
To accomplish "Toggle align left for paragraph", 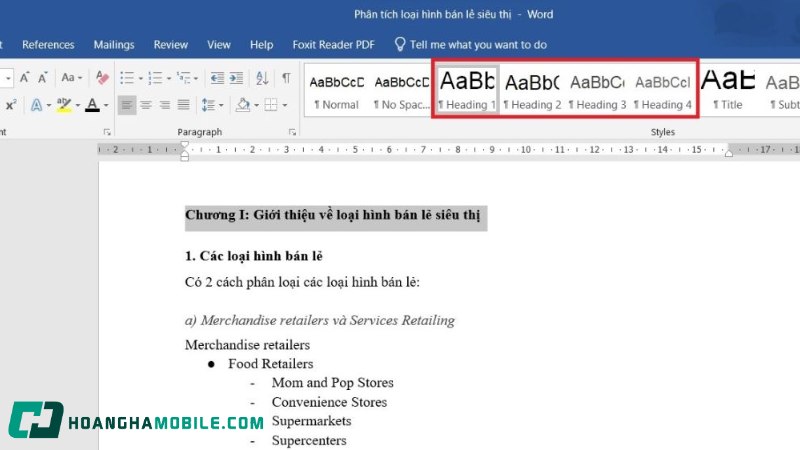I will coord(127,105).
